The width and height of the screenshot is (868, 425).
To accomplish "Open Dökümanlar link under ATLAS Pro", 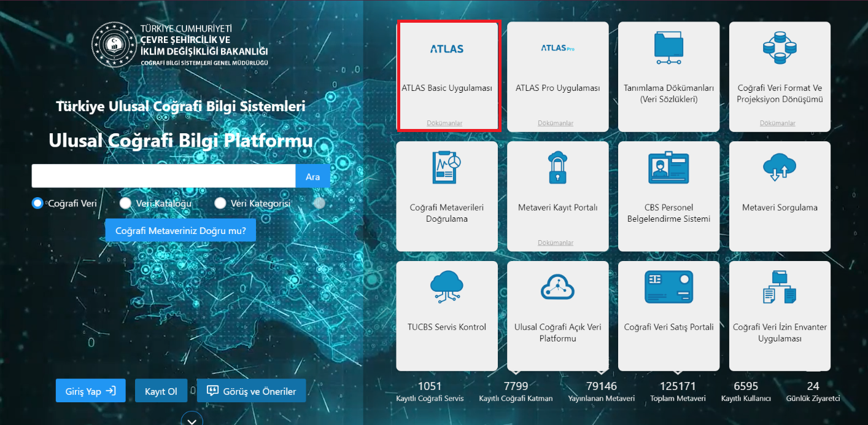I will pos(556,123).
